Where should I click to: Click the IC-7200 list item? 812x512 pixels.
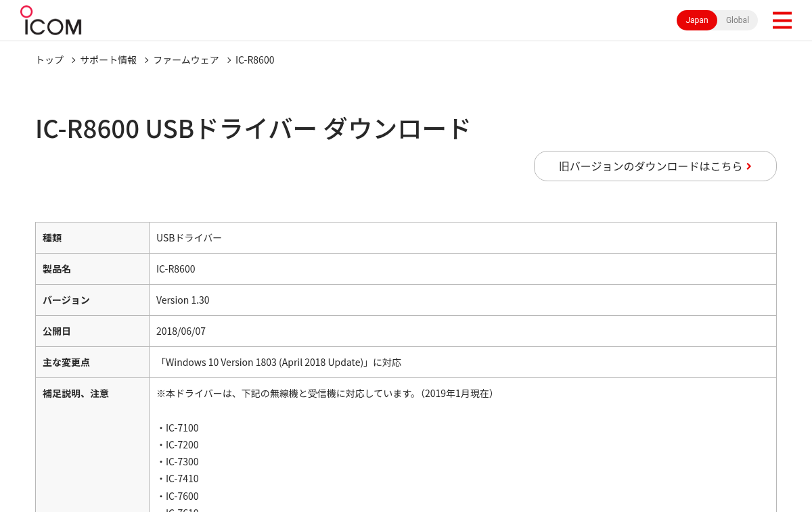[178, 445]
